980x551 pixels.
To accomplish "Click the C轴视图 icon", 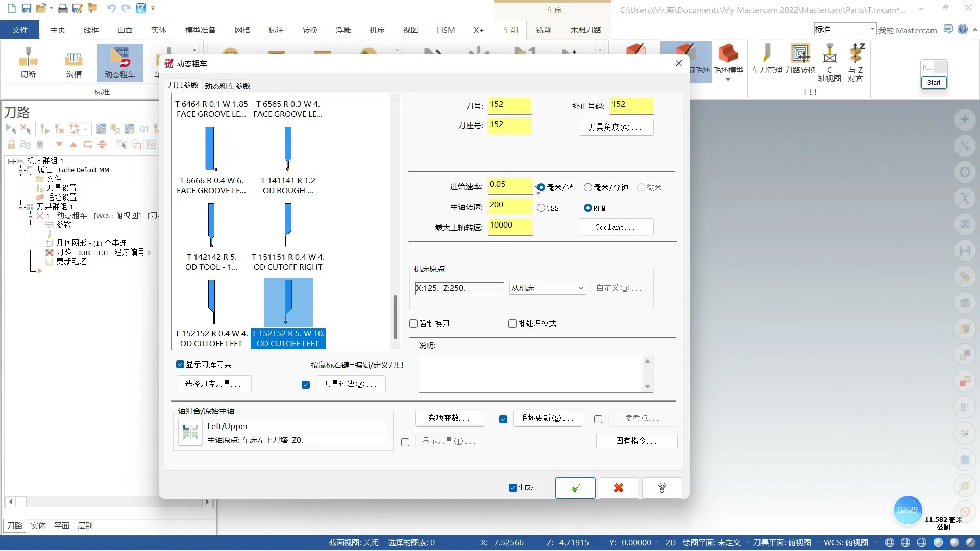I will [x=829, y=61].
